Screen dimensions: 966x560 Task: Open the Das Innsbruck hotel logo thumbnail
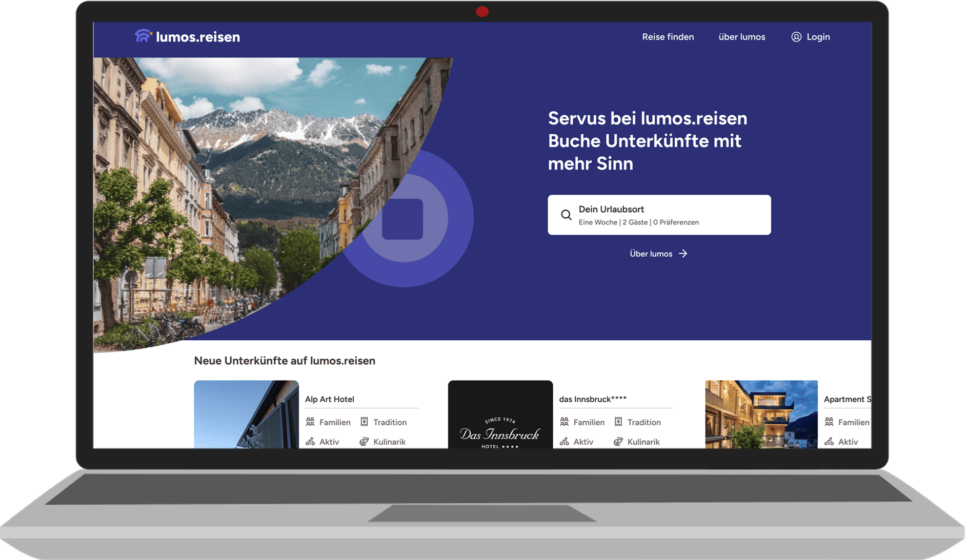coord(500,414)
